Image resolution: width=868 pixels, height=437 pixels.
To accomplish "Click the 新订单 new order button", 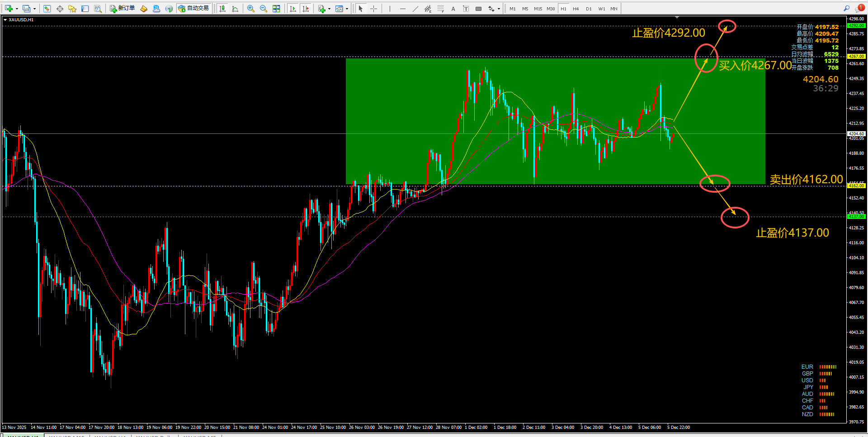I will [122, 9].
